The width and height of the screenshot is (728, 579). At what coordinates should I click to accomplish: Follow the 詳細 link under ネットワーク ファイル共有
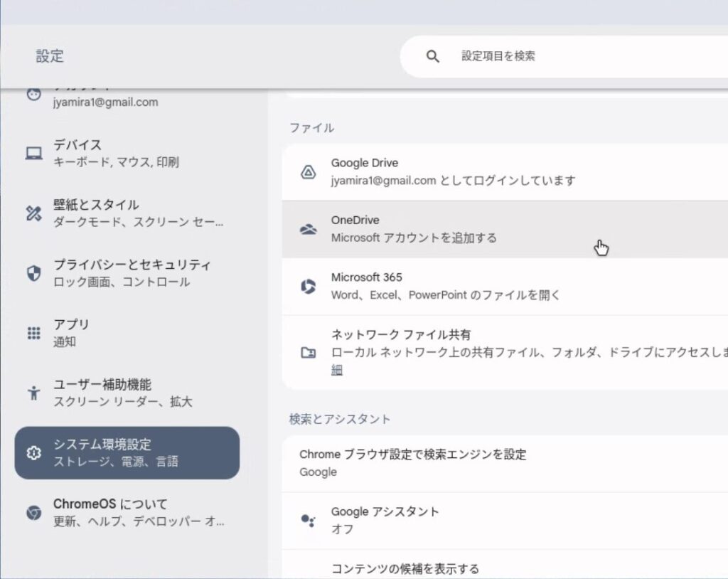337,370
